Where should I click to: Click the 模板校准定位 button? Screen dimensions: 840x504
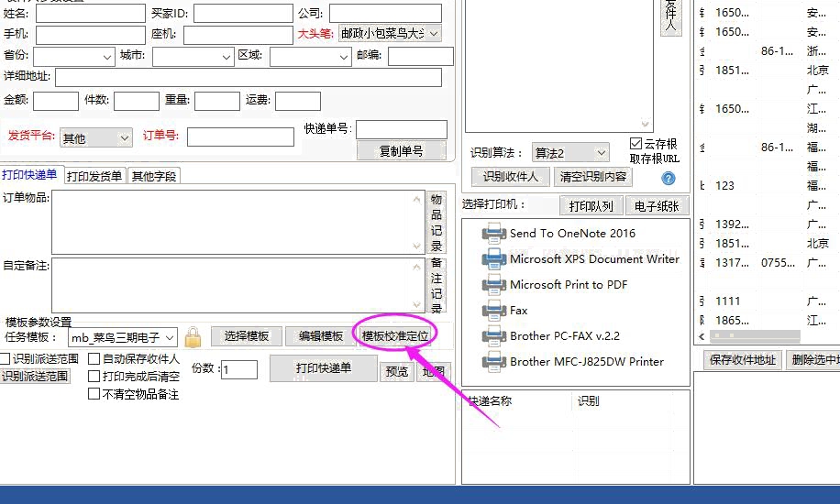click(x=395, y=336)
